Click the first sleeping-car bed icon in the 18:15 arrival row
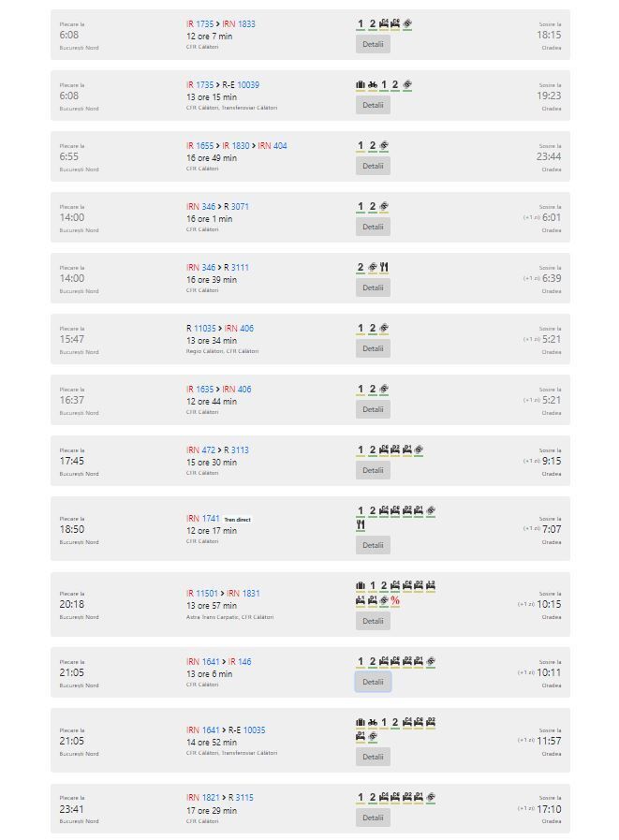The width and height of the screenshot is (619, 840). coord(384,23)
